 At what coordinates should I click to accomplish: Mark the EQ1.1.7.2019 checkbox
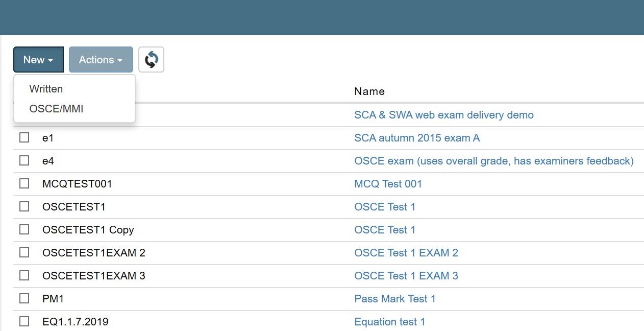tap(24, 322)
